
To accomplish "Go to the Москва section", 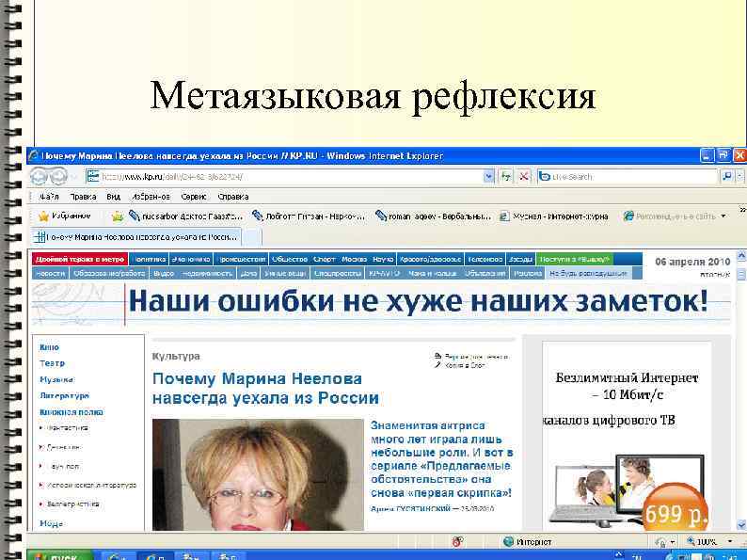I will point(354,259).
